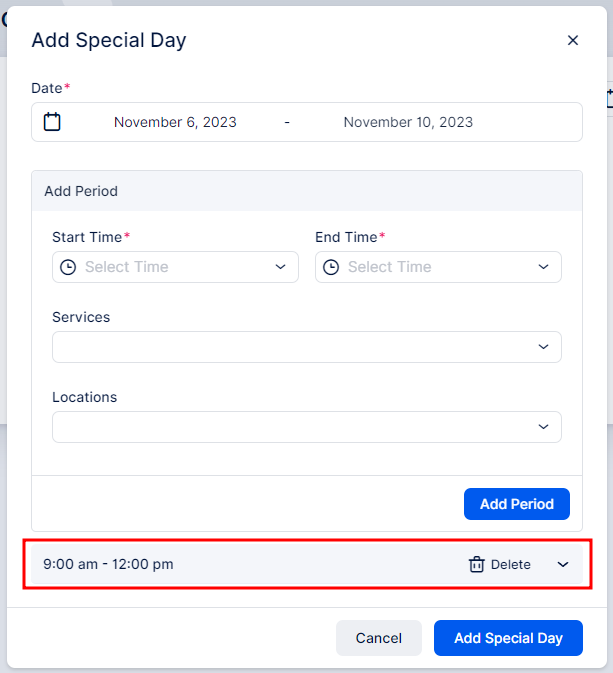
Task: Click the End Time Select Time field
Action: [438, 267]
